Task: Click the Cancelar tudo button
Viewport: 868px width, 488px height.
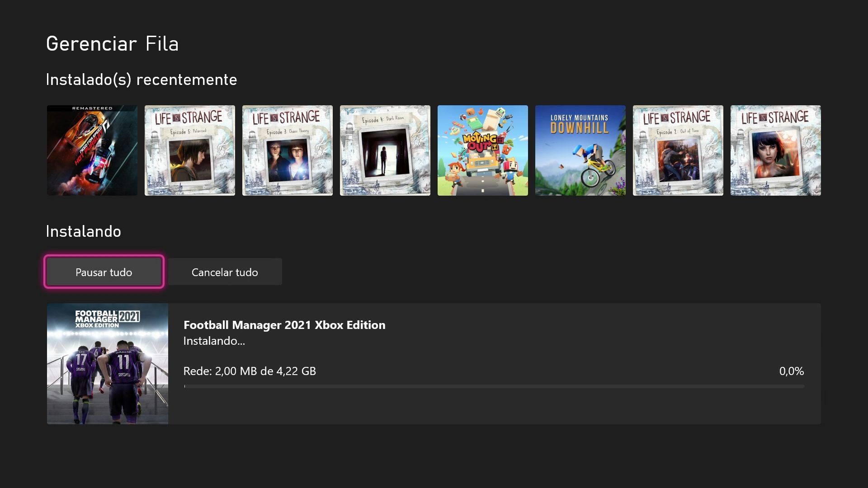Action: (x=225, y=272)
